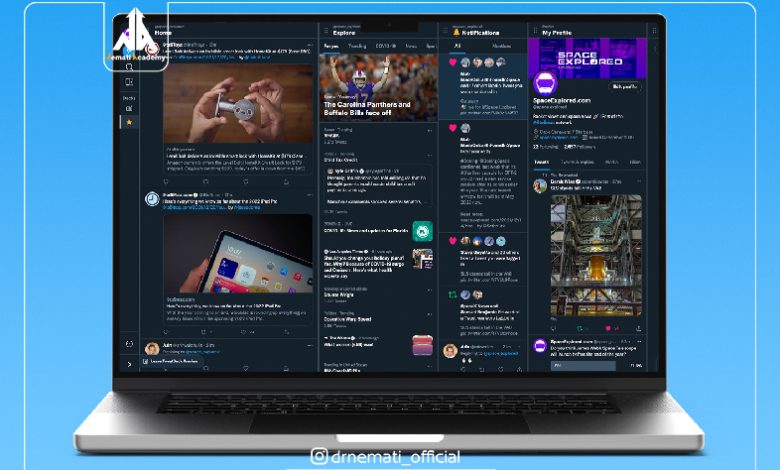Open the News tab in Explore
This screenshot has width=780, height=470.
pos(411,46)
